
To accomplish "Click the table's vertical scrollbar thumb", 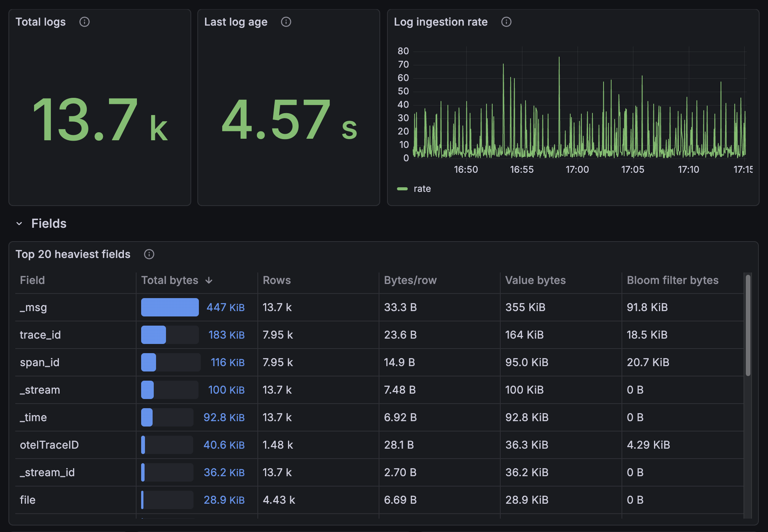I will pos(748,325).
